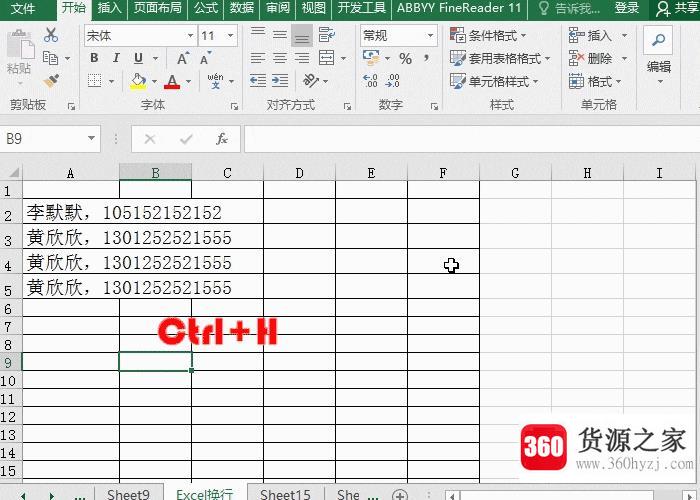
Task: Align text left
Action: click(258, 58)
